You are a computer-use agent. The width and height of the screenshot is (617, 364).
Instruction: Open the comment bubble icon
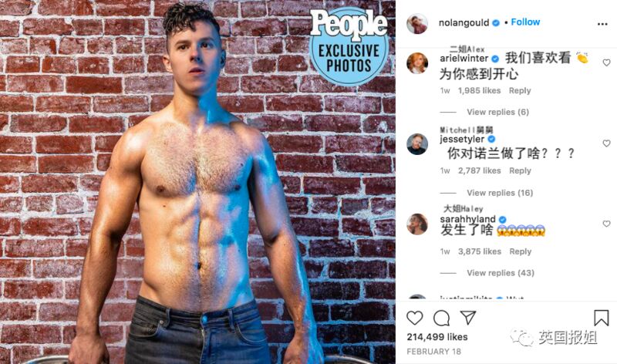(x=441, y=318)
